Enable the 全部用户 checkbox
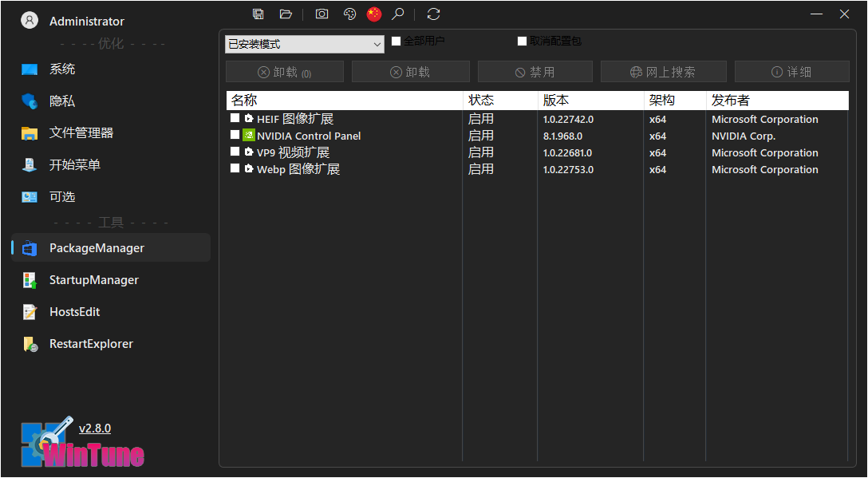This screenshot has height=478, width=868. (396, 41)
